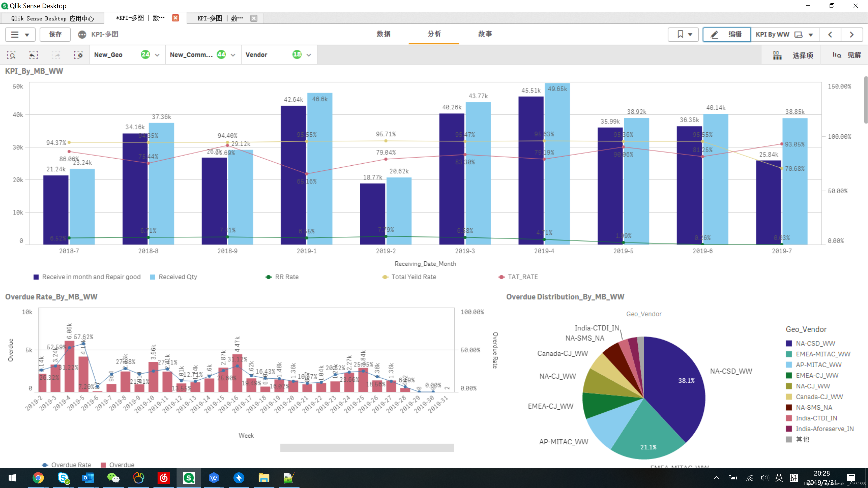Click the KPI-多图 app info icon
This screenshot has width=868, height=488.
tap(82, 34)
